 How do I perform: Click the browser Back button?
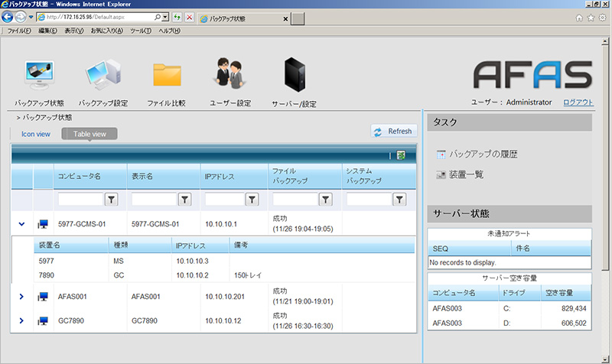pos(8,17)
